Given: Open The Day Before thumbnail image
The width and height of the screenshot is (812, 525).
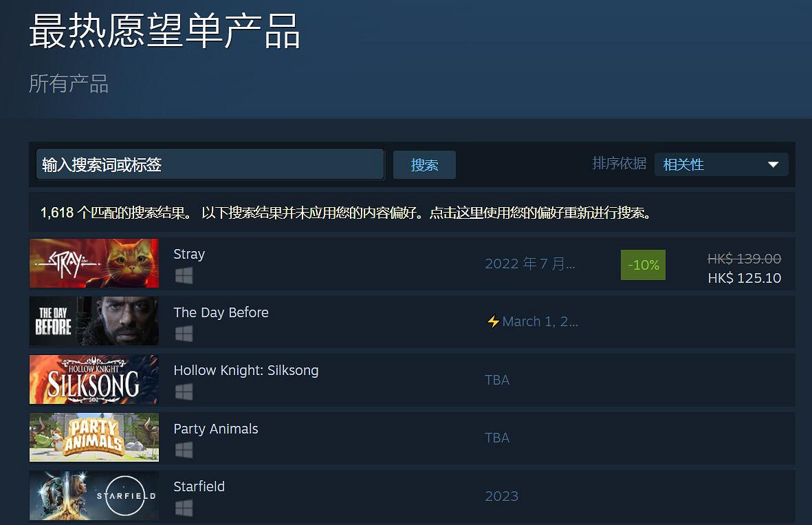Looking at the screenshot, I should [94, 321].
